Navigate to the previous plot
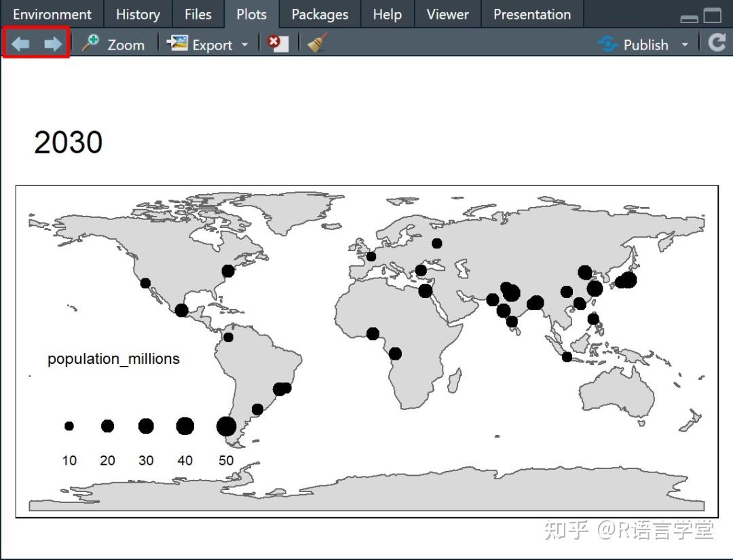 (19, 43)
